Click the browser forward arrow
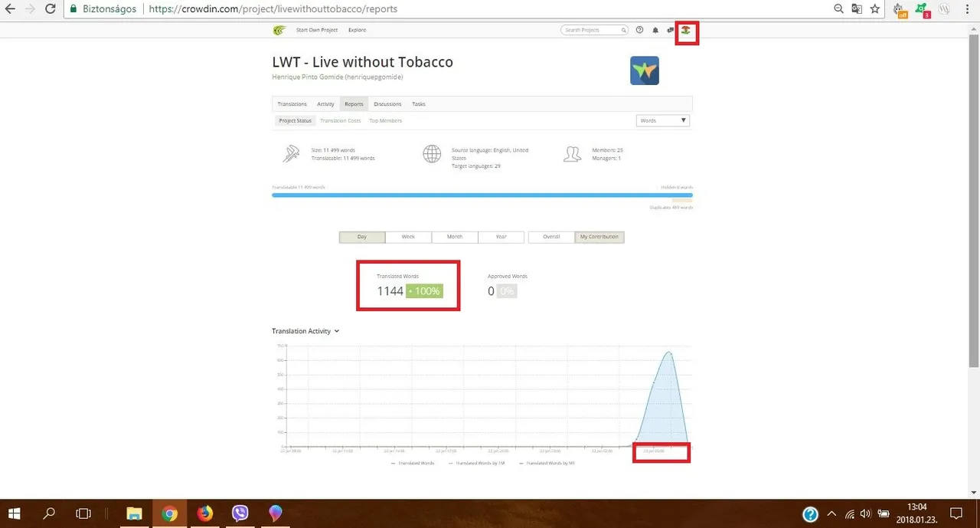 click(30, 9)
